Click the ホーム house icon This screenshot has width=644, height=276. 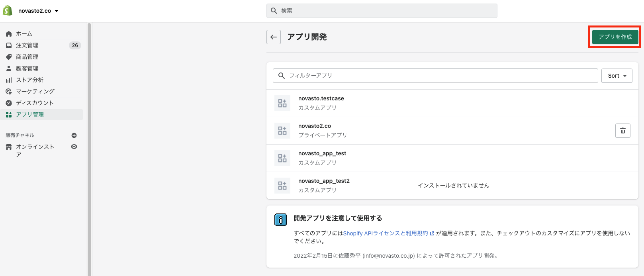(9, 34)
